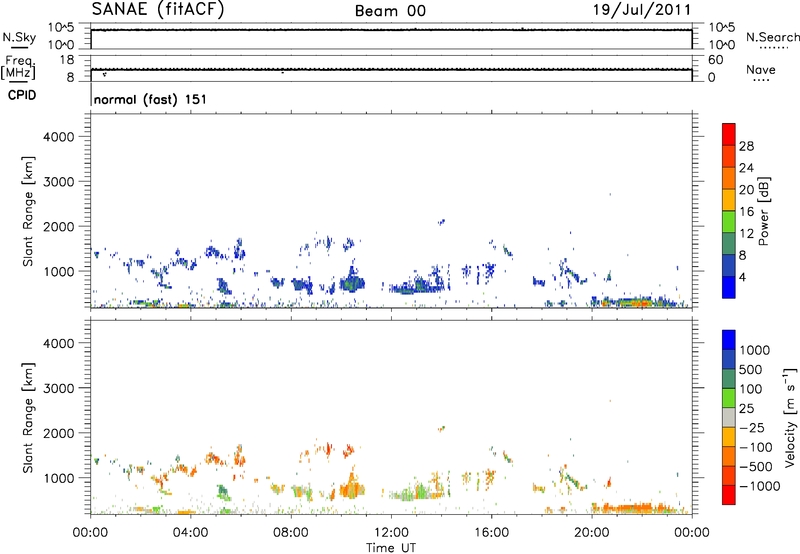The width and height of the screenshot is (800, 554).
Task: Pick the gray segment of velocity colorbar
Action: [729, 417]
